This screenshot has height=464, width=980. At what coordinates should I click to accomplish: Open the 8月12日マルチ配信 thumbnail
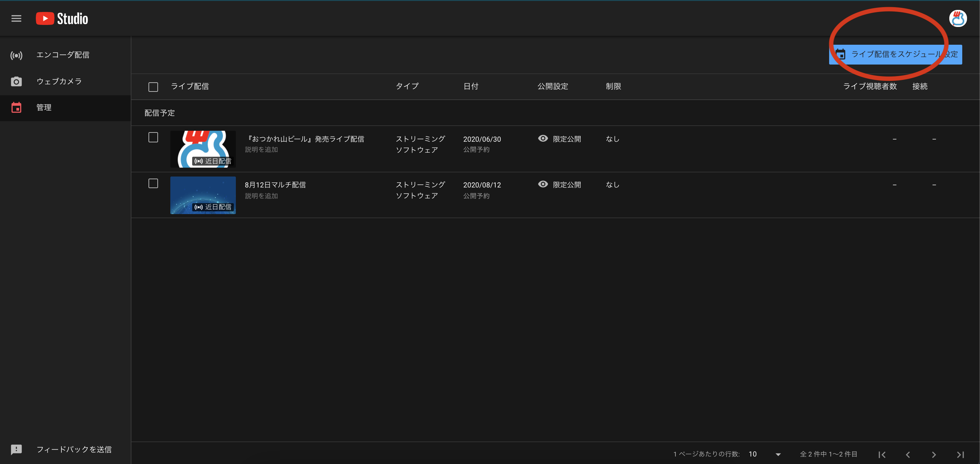pyautogui.click(x=203, y=195)
